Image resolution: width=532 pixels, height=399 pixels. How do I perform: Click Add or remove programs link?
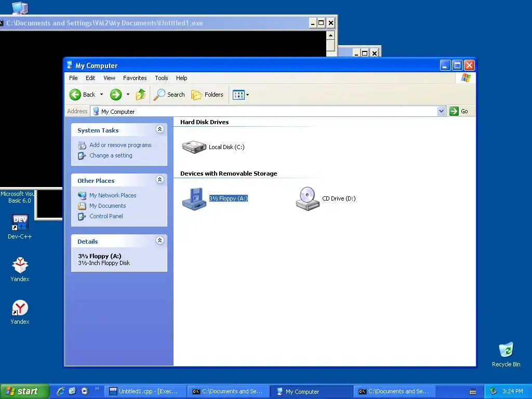tap(121, 145)
